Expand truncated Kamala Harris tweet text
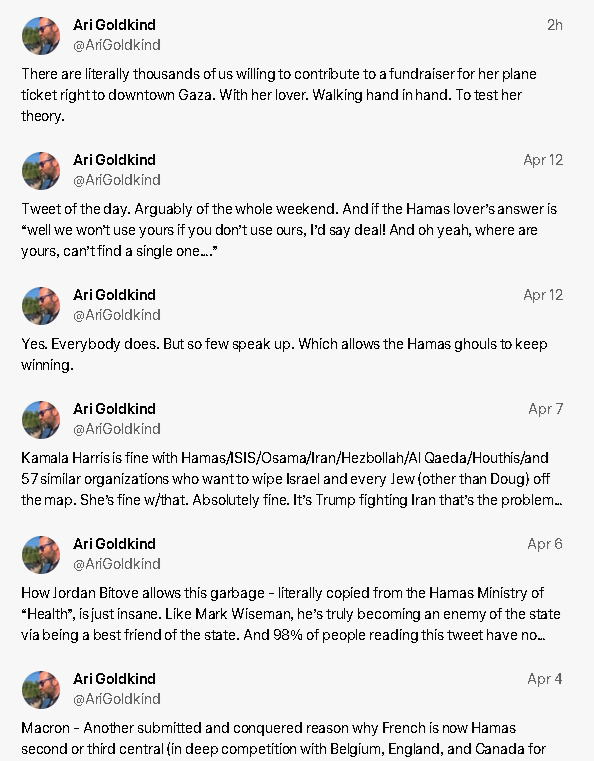This screenshot has width=594, height=761. coord(292,479)
